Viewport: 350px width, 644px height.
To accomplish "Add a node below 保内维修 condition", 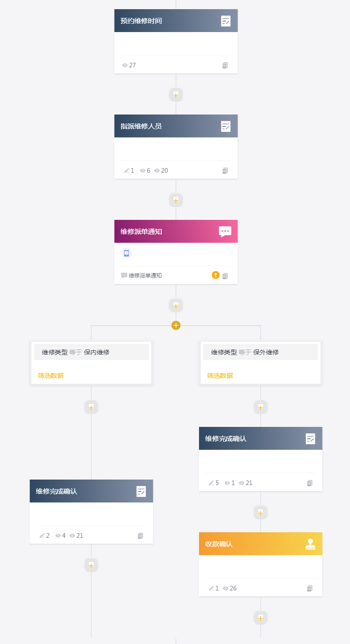I will coord(91,407).
